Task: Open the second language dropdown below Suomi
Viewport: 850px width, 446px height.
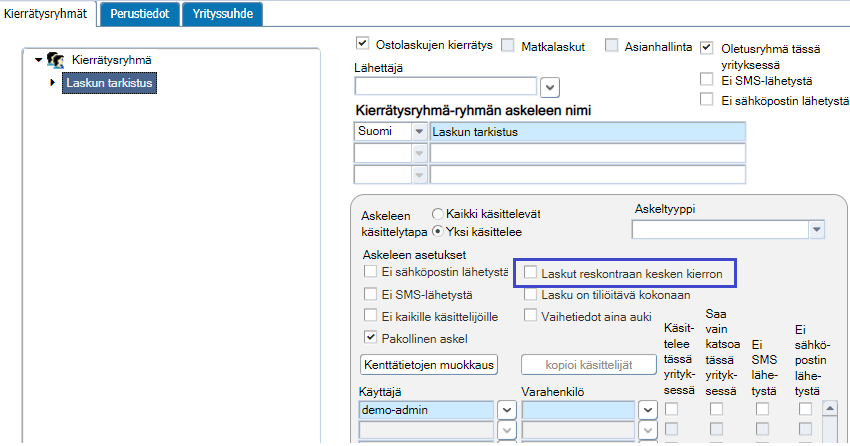Action: (418, 153)
